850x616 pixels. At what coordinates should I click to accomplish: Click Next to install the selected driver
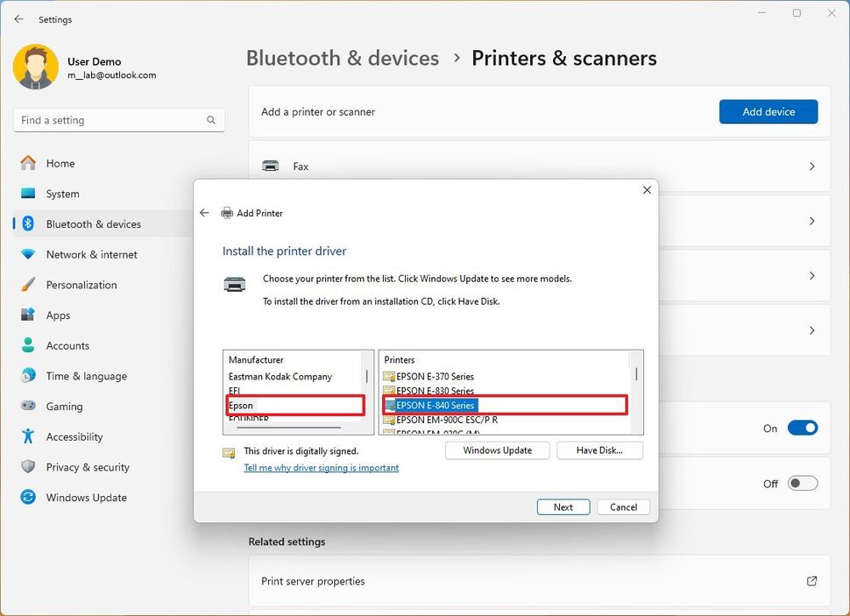tap(563, 506)
